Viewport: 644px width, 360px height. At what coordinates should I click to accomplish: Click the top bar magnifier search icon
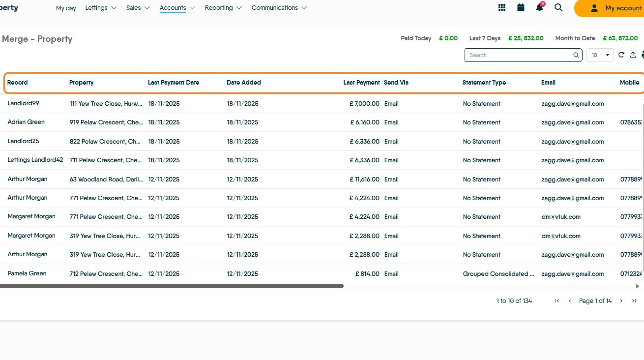[x=558, y=8]
